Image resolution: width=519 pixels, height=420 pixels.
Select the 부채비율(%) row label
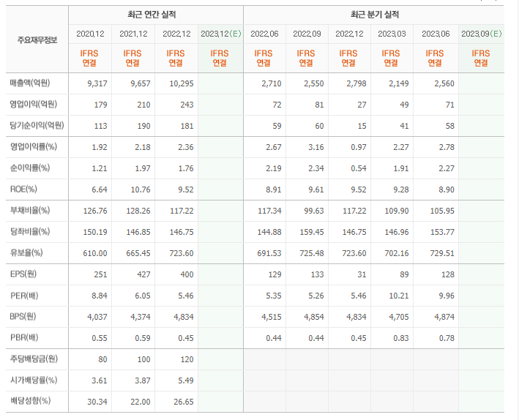[30, 210]
